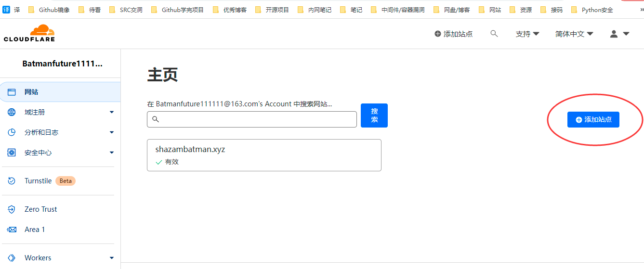Select 网站 in the sidebar
This screenshot has height=269, width=644.
click(x=60, y=92)
